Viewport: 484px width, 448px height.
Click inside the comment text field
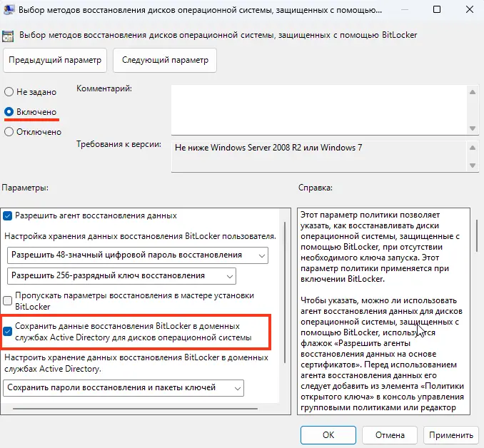pyautogui.click(x=318, y=108)
